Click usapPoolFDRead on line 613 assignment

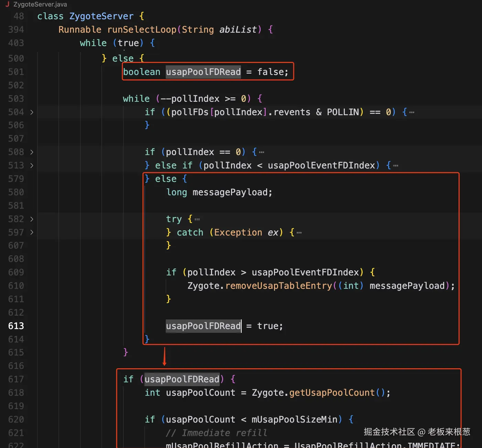coord(203,326)
